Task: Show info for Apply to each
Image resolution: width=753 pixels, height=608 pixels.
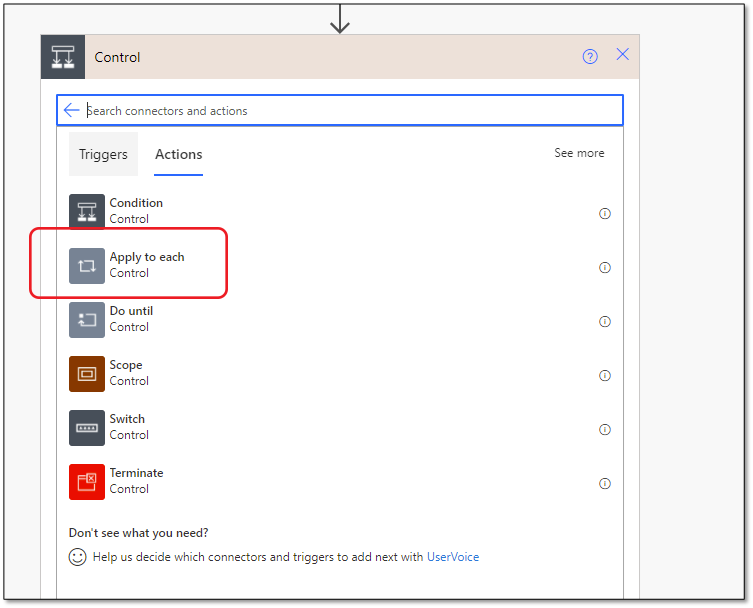Action: pyautogui.click(x=605, y=268)
